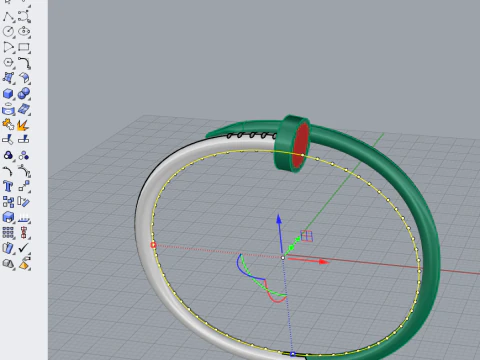
Task: Select the red highlighted control point on curve
Action: (x=153, y=245)
